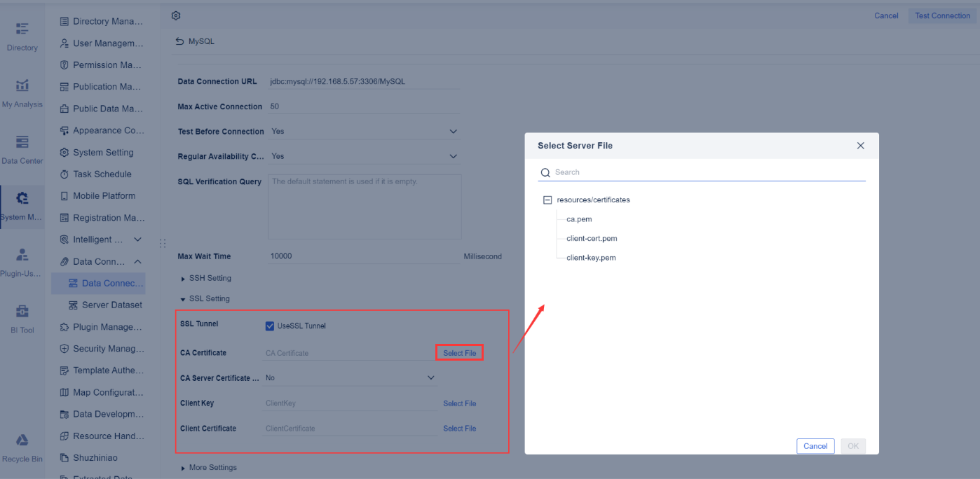
Task: Select the ca.pem certificate file
Action: pyautogui.click(x=578, y=218)
